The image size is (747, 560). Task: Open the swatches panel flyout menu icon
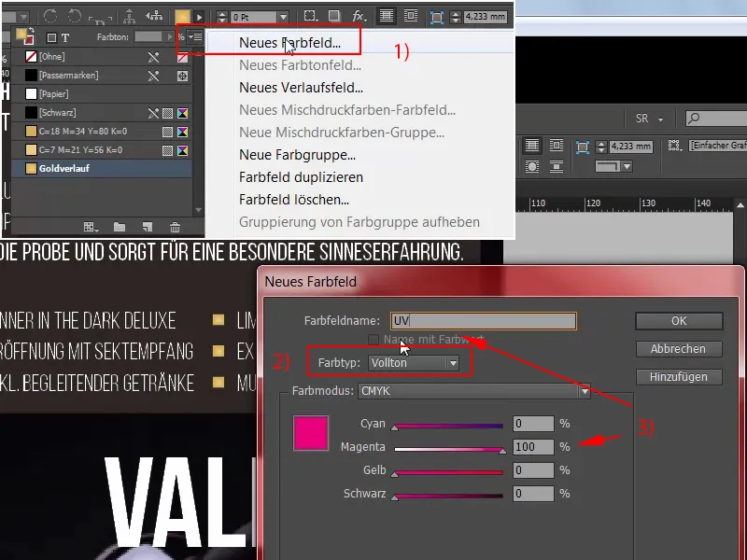pos(195,36)
